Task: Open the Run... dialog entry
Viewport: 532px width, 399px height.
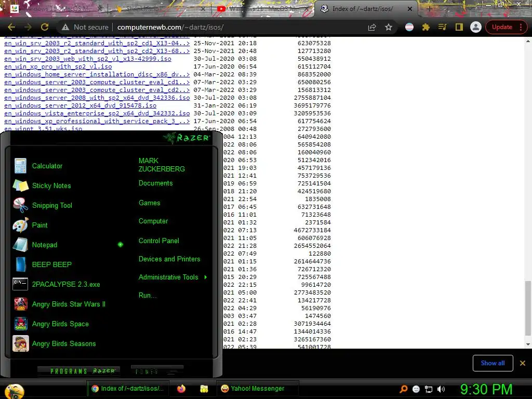Action: (x=147, y=295)
